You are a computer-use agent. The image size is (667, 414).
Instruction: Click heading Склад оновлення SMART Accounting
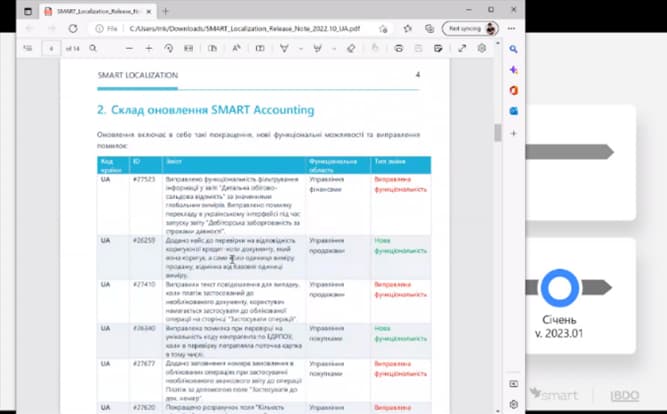click(206, 110)
